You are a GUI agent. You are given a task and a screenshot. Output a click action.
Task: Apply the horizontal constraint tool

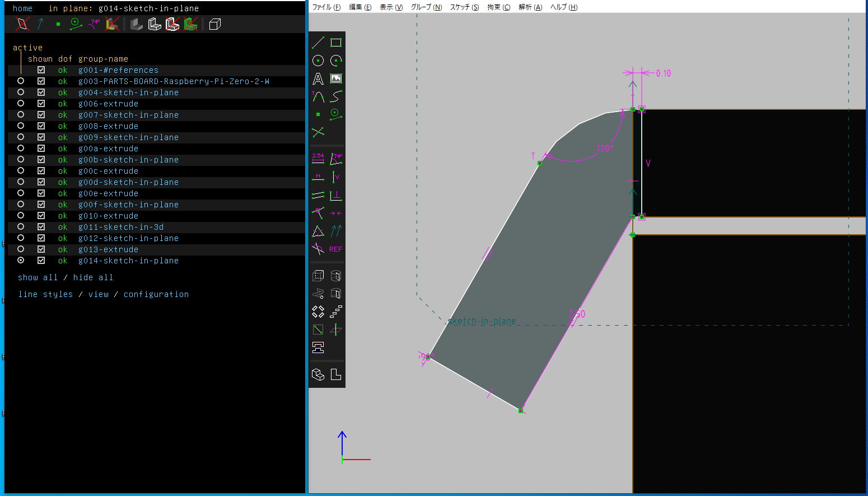coord(318,177)
